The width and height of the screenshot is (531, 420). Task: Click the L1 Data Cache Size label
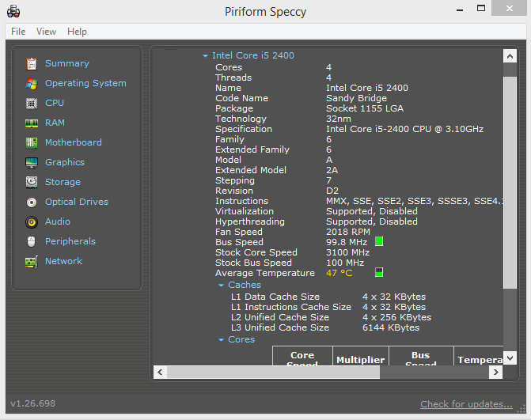click(x=275, y=297)
